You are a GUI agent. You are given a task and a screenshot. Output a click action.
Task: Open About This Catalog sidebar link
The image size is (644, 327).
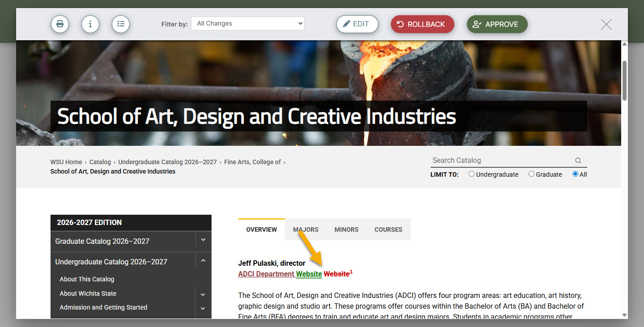pyautogui.click(x=87, y=279)
